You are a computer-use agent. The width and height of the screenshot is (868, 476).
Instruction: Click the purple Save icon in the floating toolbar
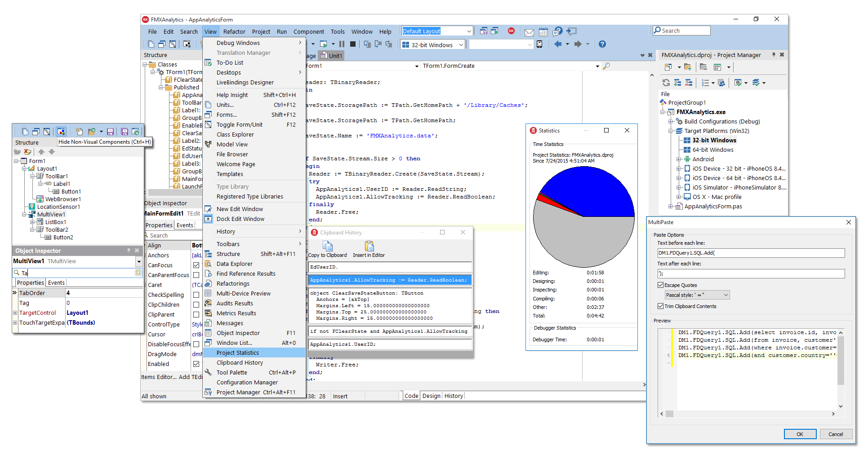pyautogui.click(x=110, y=132)
